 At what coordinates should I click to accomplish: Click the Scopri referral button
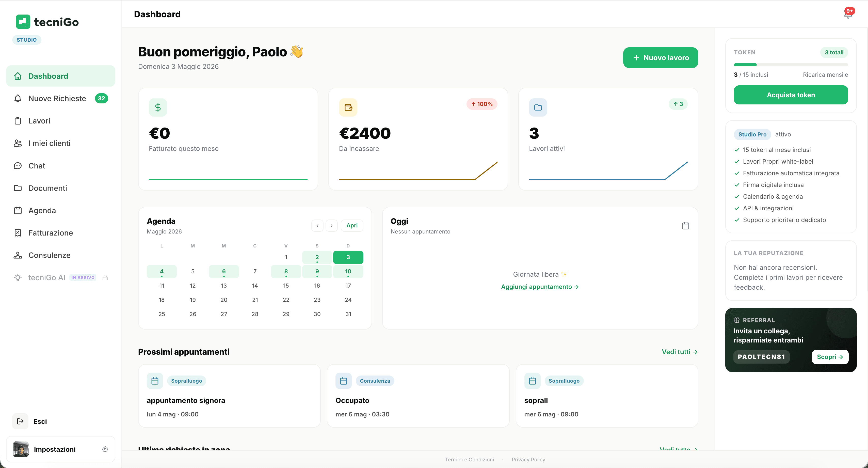tap(830, 357)
